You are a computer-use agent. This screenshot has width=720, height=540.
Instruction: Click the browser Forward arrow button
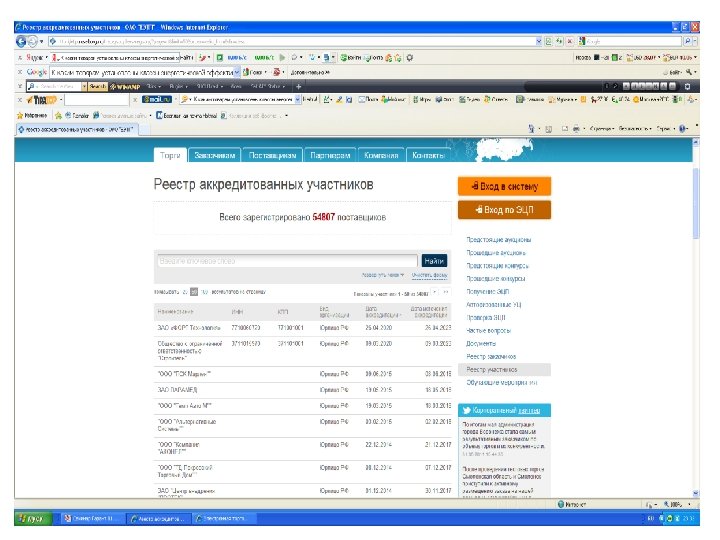click(32, 41)
